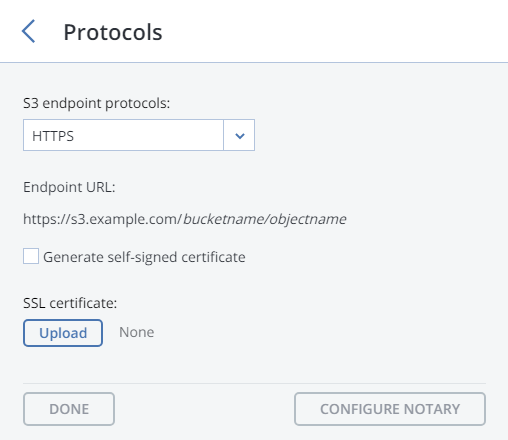Open the CONFIGURE NOTARY step

click(390, 409)
